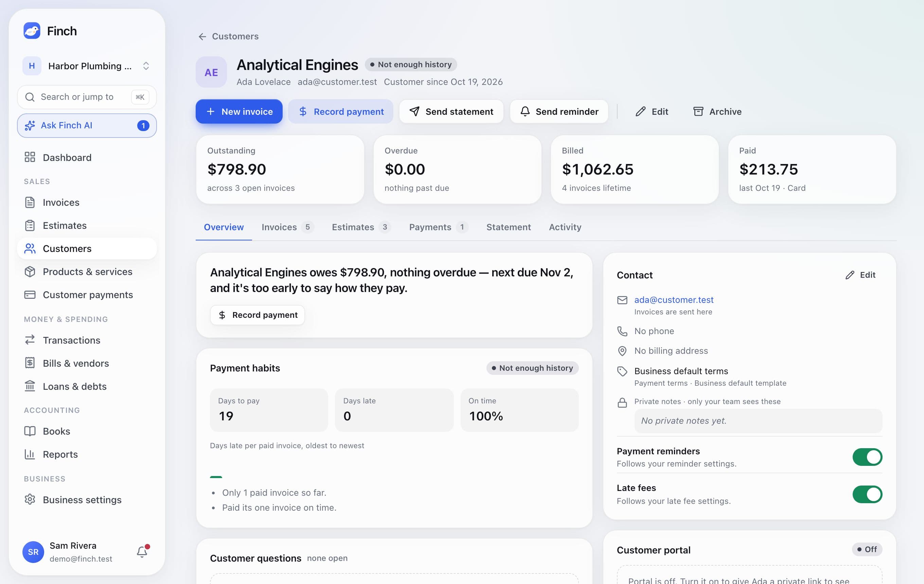Viewport: 924px width, 584px height.
Task: Open Customers in the sidebar
Action: [87, 249]
